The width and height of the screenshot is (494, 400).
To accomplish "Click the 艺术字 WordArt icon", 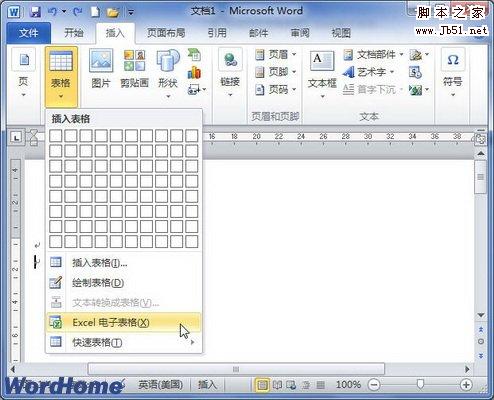I will click(368, 72).
